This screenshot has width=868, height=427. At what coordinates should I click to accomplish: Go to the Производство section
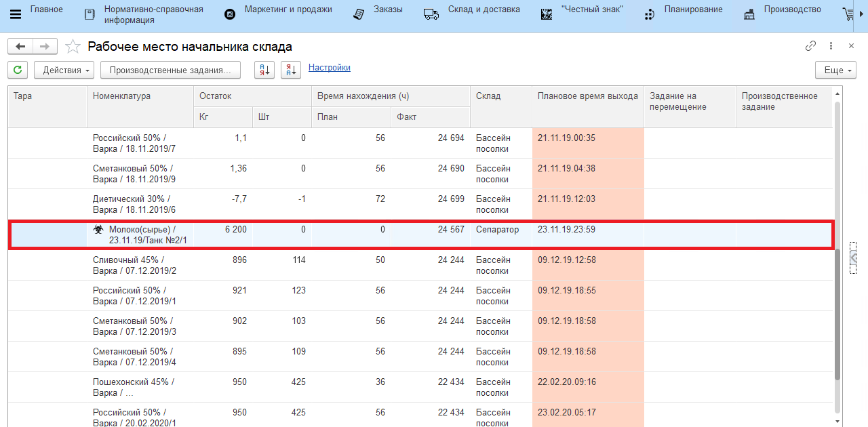(x=792, y=9)
